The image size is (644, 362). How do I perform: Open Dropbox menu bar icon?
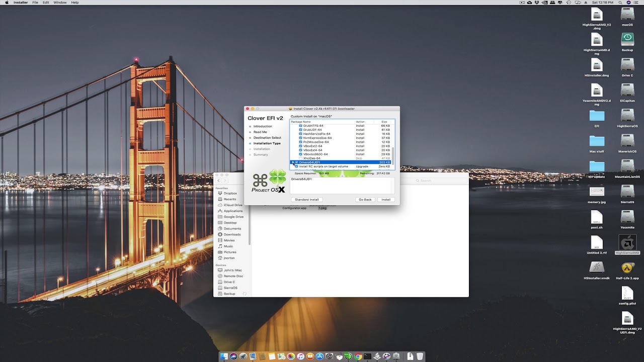[x=537, y=3]
